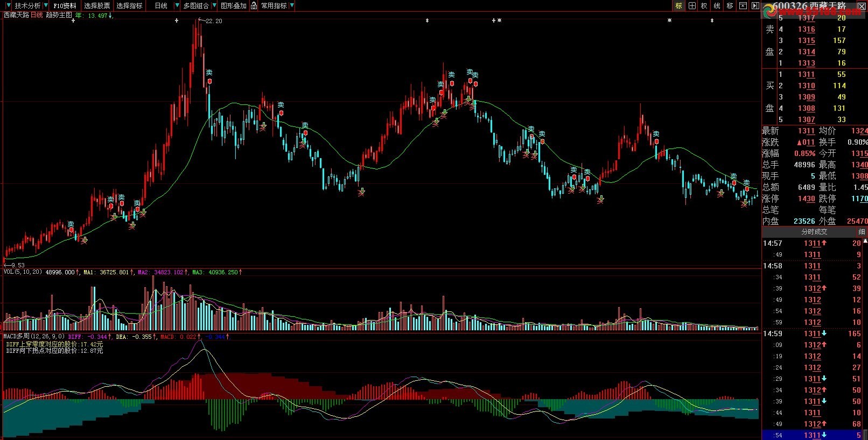This screenshot has height=440, width=868.
Task: Click the 14:57 trade row timestamp
Action: point(773,243)
